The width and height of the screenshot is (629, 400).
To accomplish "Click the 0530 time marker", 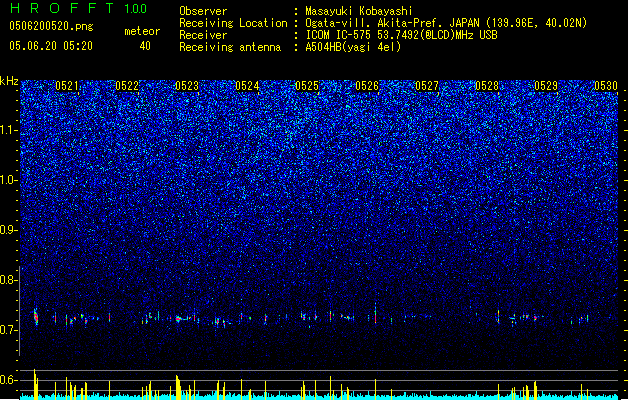I will click(x=606, y=86).
